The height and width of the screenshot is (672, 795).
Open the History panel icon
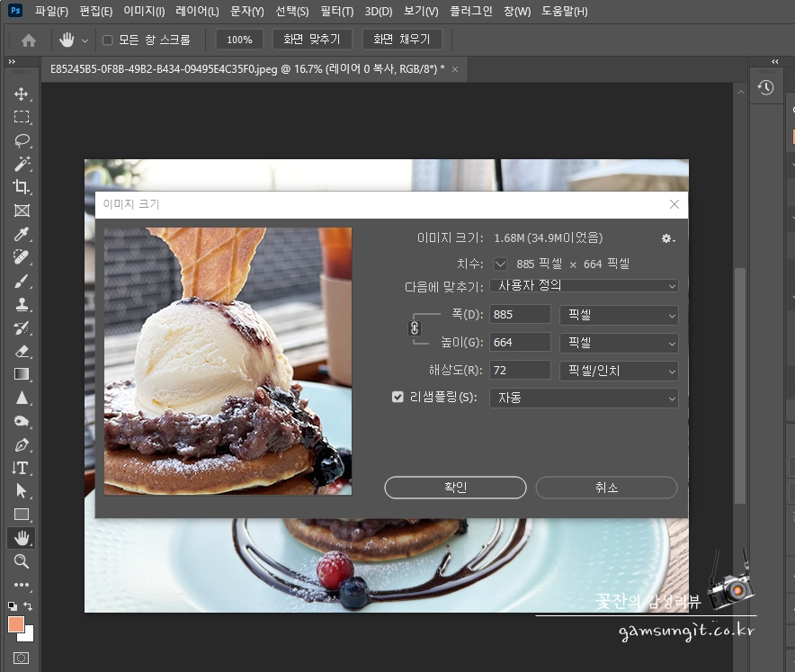(x=766, y=88)
